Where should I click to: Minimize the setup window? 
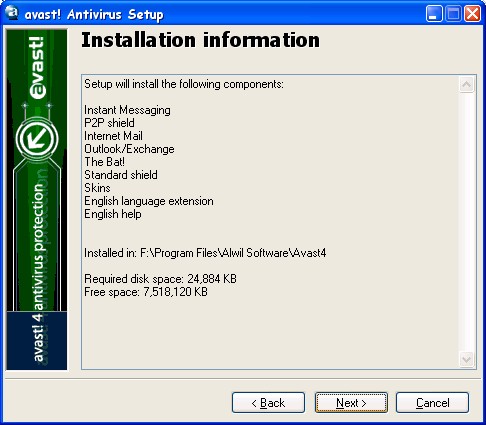click(434, 14)
